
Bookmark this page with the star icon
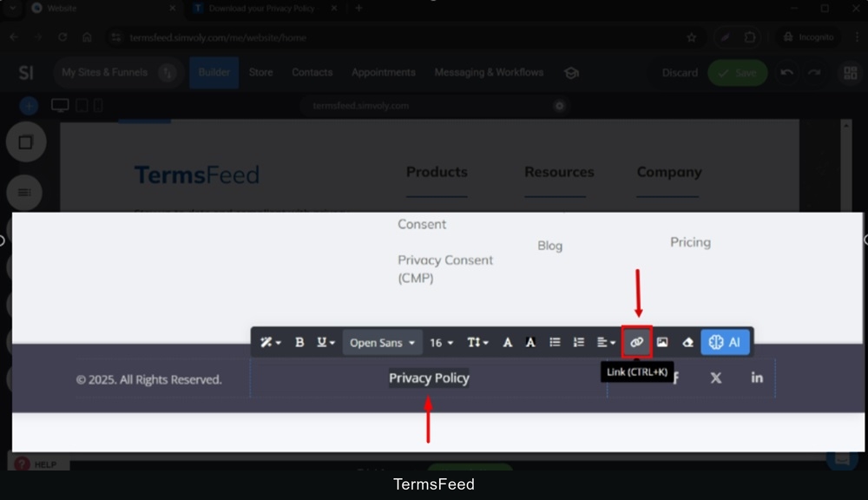[x=692, y=37]
